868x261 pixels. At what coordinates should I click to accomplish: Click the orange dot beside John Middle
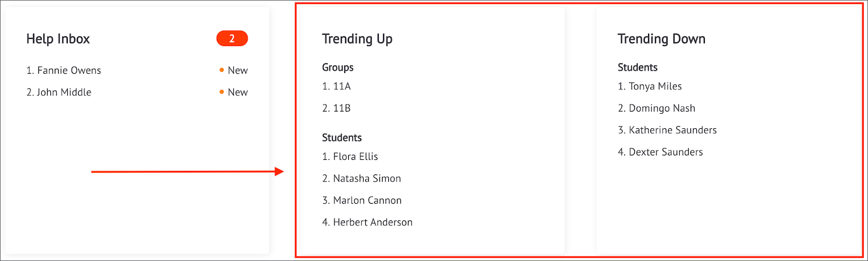pos(222,92)
